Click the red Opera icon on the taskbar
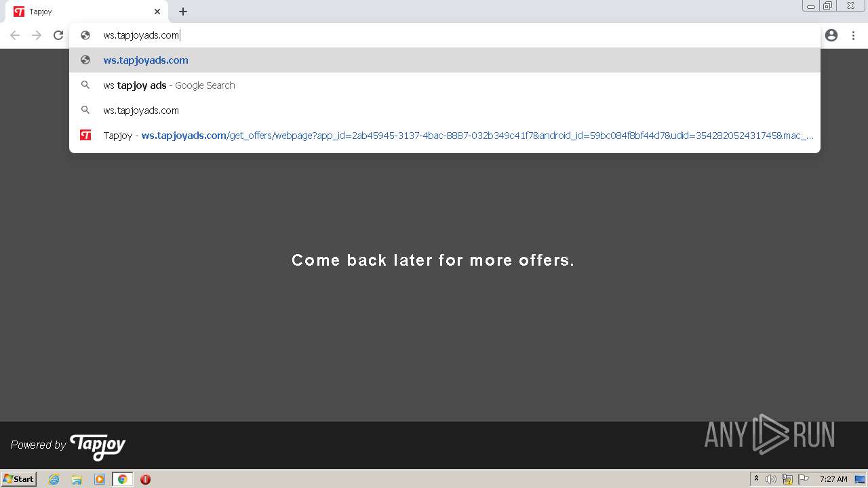 pyautogui.click(x=145, y=479)
